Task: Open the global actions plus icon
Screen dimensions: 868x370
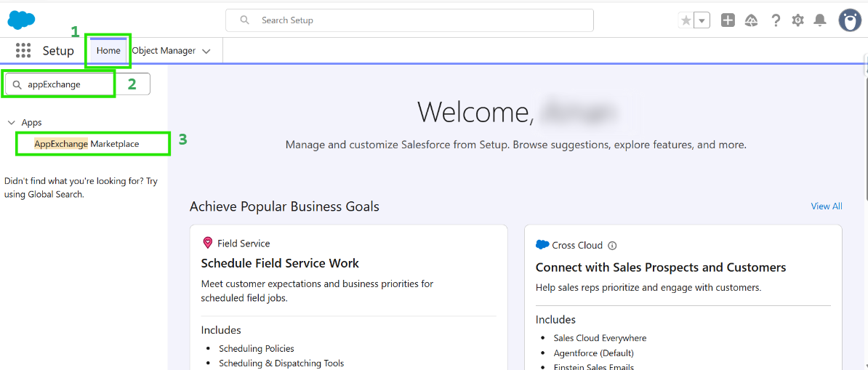Action: [728, 20]
